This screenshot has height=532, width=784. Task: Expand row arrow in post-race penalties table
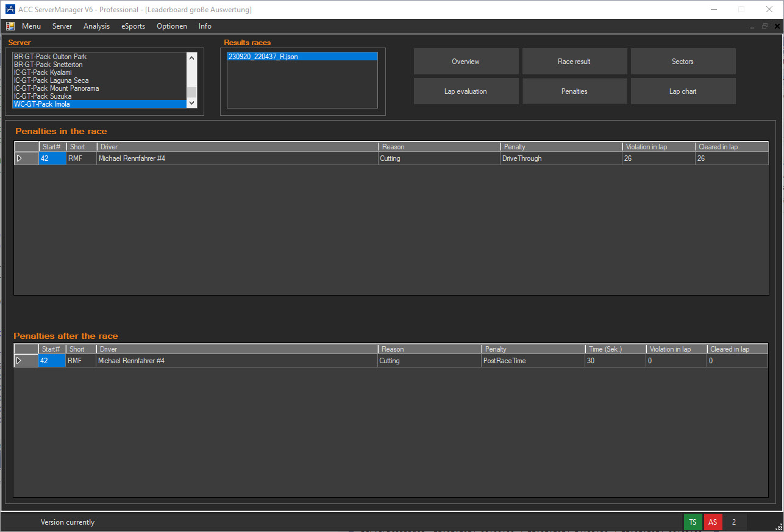tap(20, 361)
